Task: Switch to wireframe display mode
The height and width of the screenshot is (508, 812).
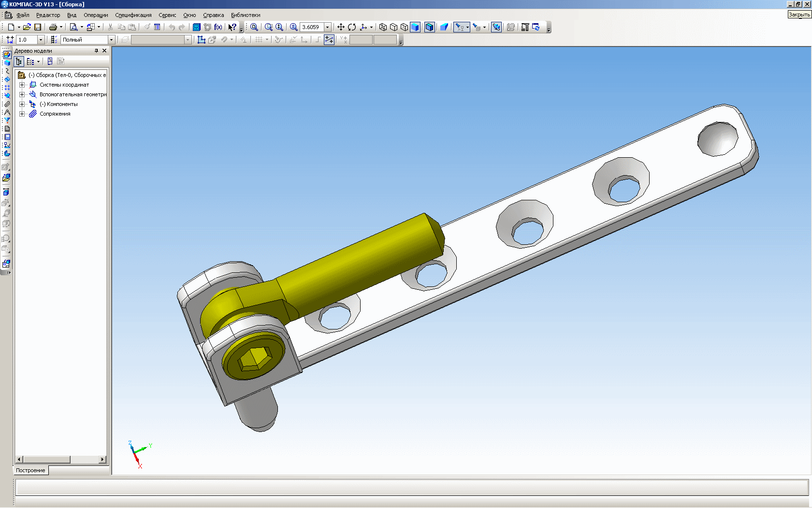Action: click(x=383, y=27)
